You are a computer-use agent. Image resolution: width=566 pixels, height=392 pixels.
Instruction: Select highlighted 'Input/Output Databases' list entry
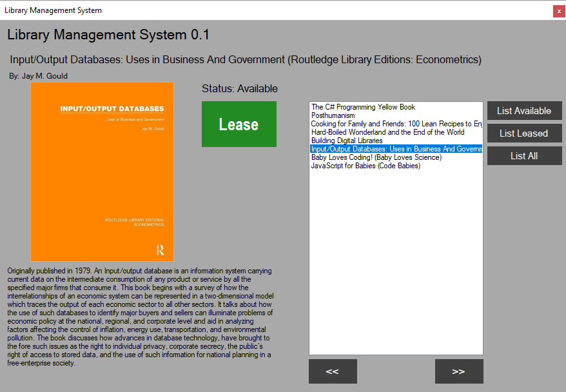tap(396, 149)
